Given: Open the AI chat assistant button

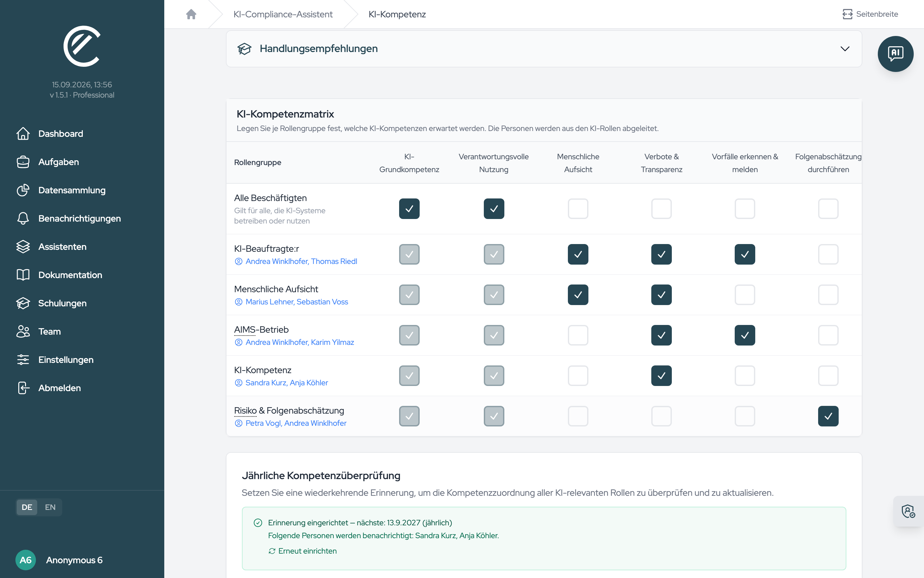Looking at the screenshot, I should [x=895, y=54].
